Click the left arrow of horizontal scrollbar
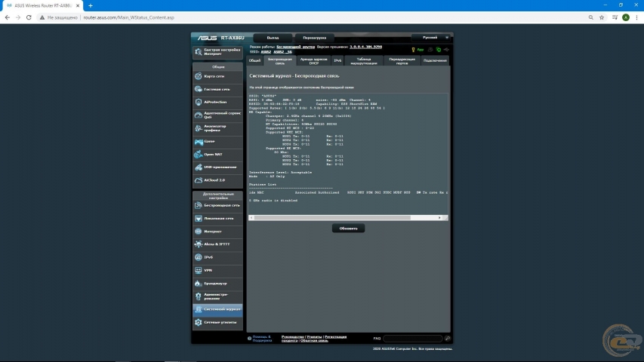 click(251, 218)
